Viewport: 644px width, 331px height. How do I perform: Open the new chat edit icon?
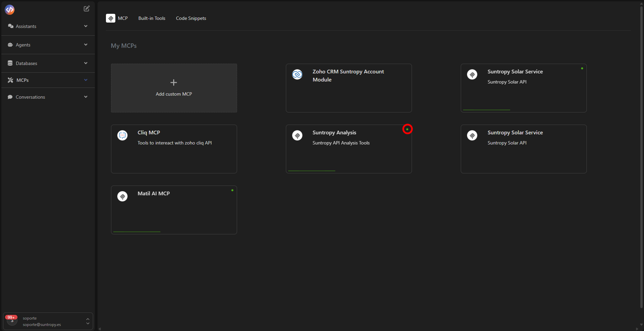[86, 9]
